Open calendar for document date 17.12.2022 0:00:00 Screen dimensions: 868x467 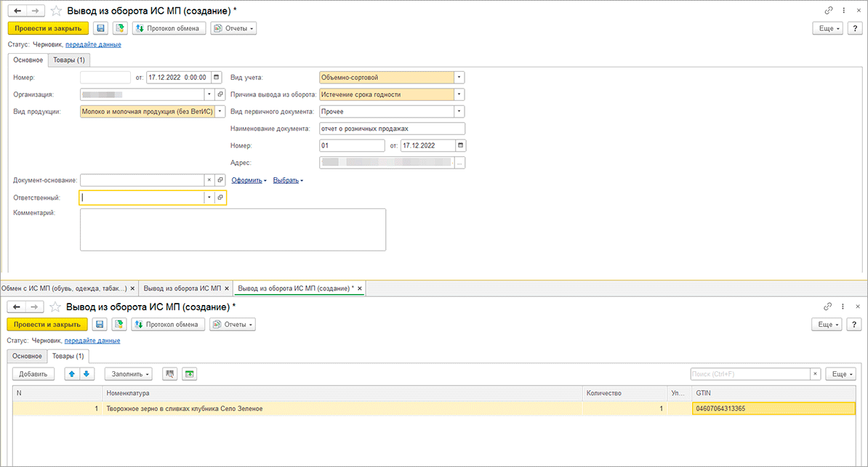pyautogui.click(x=217, y=78)
